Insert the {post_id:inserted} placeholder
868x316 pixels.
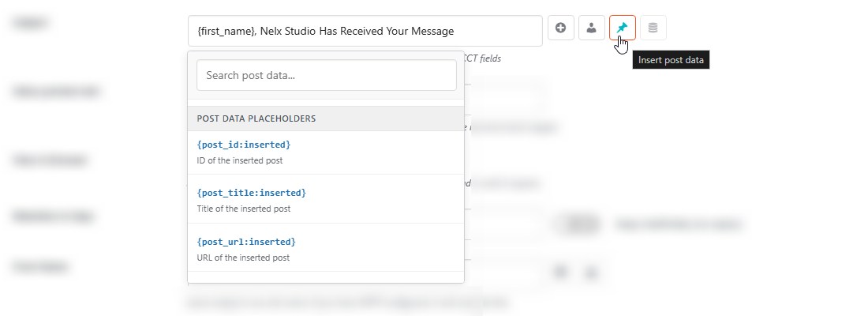click(244, 145)
